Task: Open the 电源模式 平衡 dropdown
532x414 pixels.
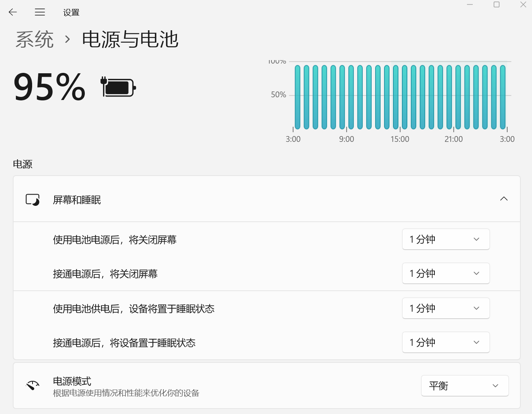Action: click(x=465, y=386)
